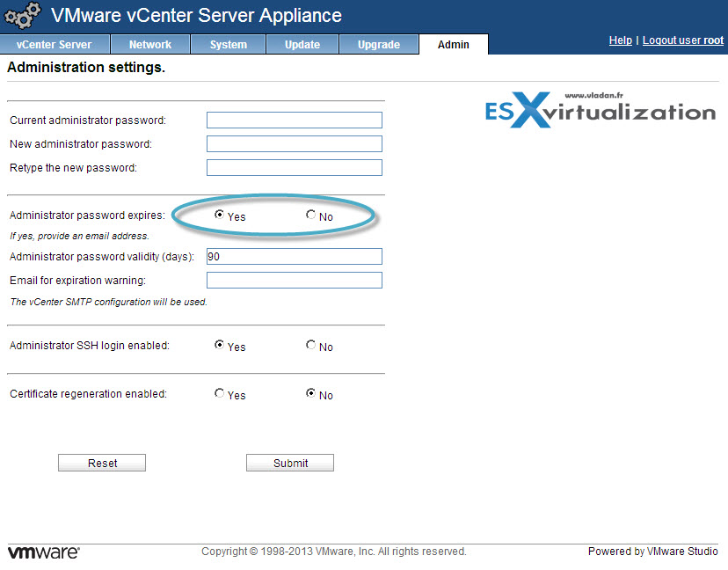Enable Administrator SSH login with Yes
This screenshot has height=570, width=728.
point(219,345)
